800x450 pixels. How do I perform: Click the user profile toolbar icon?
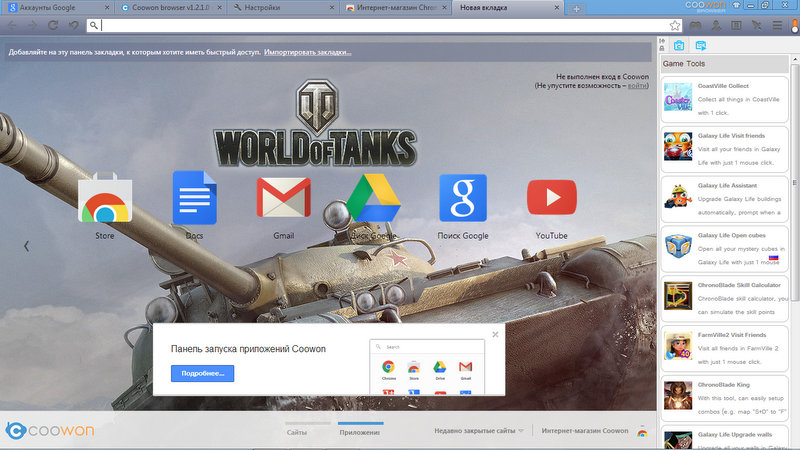coord(716,25)
